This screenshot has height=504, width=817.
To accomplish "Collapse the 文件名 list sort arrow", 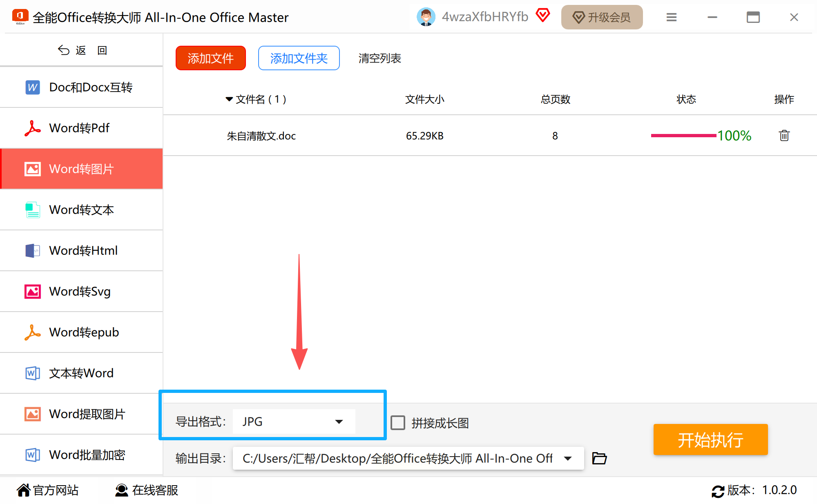I will click(x=229, y=99).
